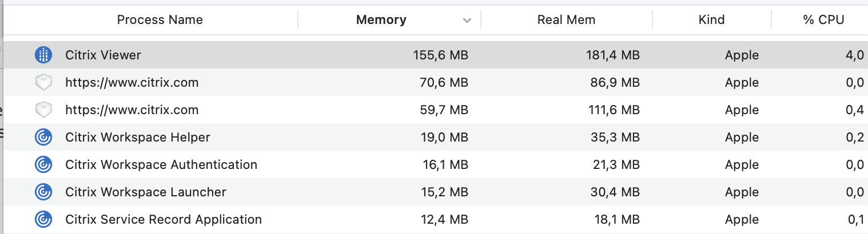Select the Citrix Workspace Authentication process name
This screenshot has width=868, height=234.
click(161, 165)
